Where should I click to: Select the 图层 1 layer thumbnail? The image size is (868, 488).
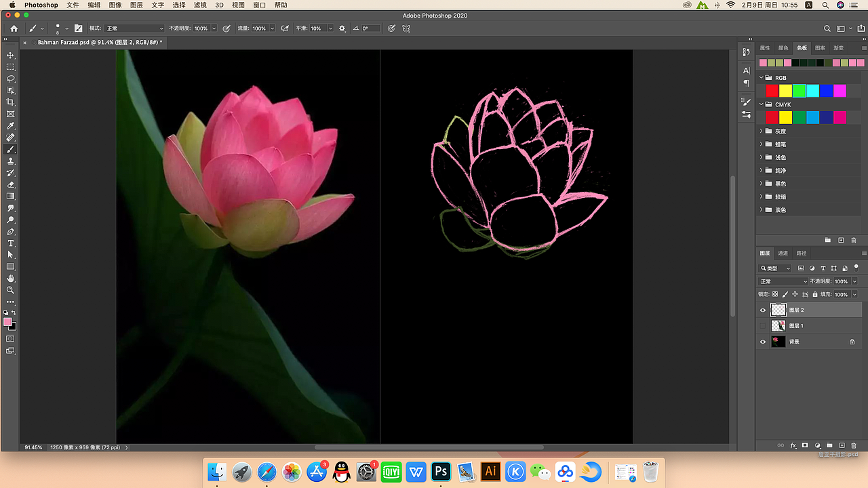click(x=778, y=326)
